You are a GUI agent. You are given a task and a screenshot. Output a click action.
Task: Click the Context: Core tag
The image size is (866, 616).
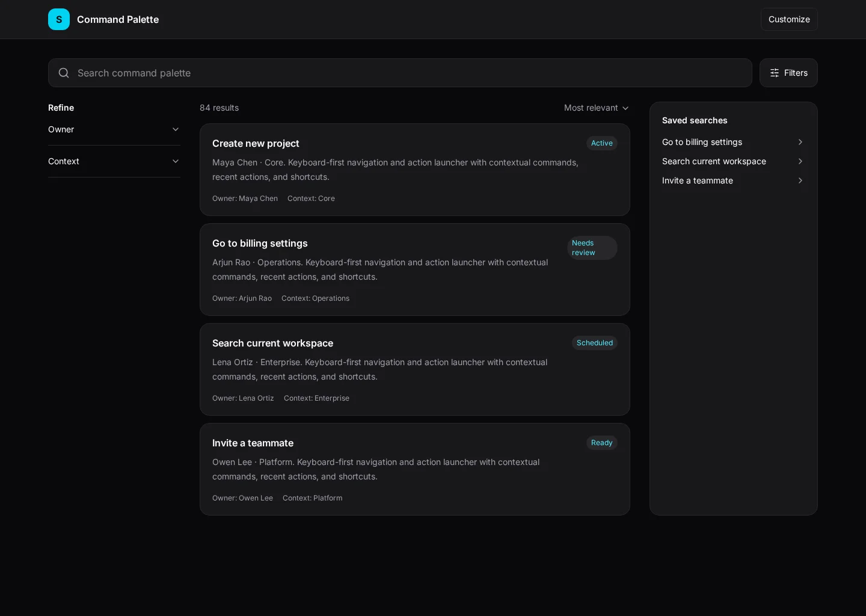311,199
